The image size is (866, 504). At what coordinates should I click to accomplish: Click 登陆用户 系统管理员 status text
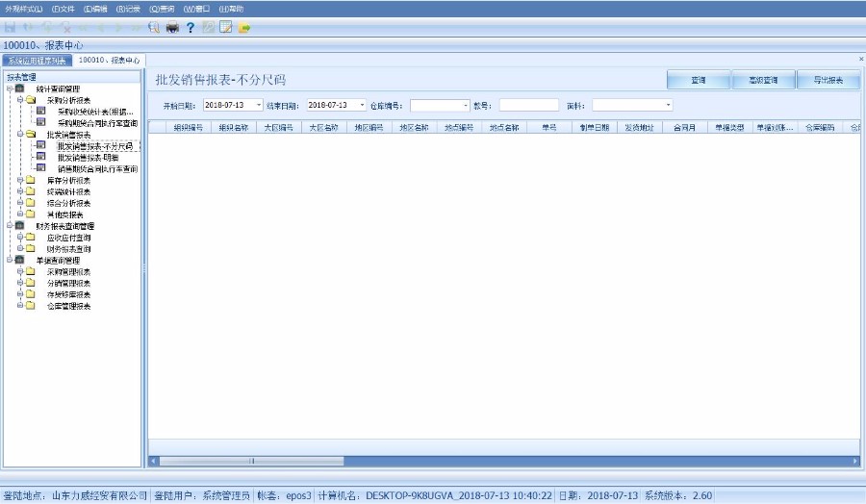202,495
